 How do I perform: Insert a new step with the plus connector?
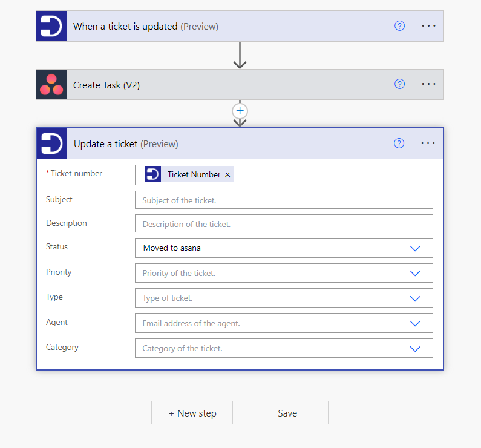[240, 111]
